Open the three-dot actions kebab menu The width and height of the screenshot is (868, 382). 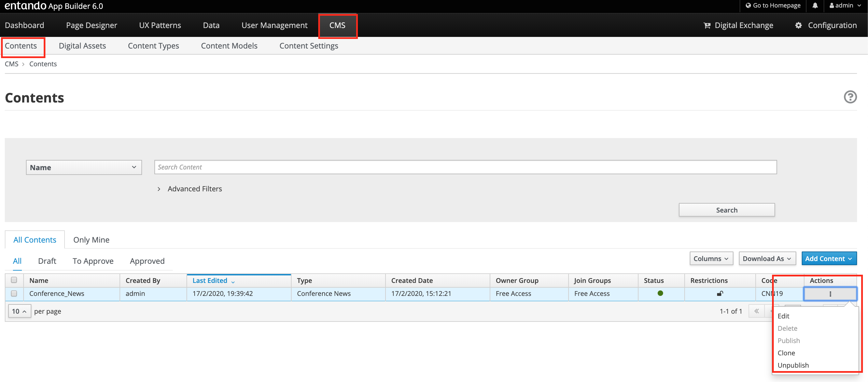(830, 294)
